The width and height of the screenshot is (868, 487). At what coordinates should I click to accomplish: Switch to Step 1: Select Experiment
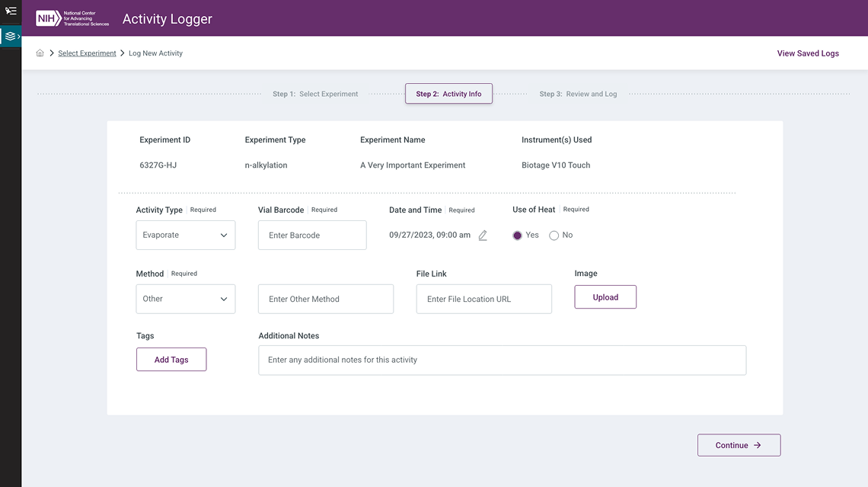tap(315, 93)
